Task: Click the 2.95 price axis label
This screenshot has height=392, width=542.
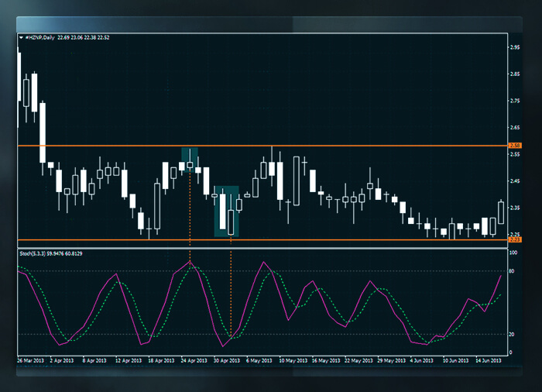Action: 514,47
